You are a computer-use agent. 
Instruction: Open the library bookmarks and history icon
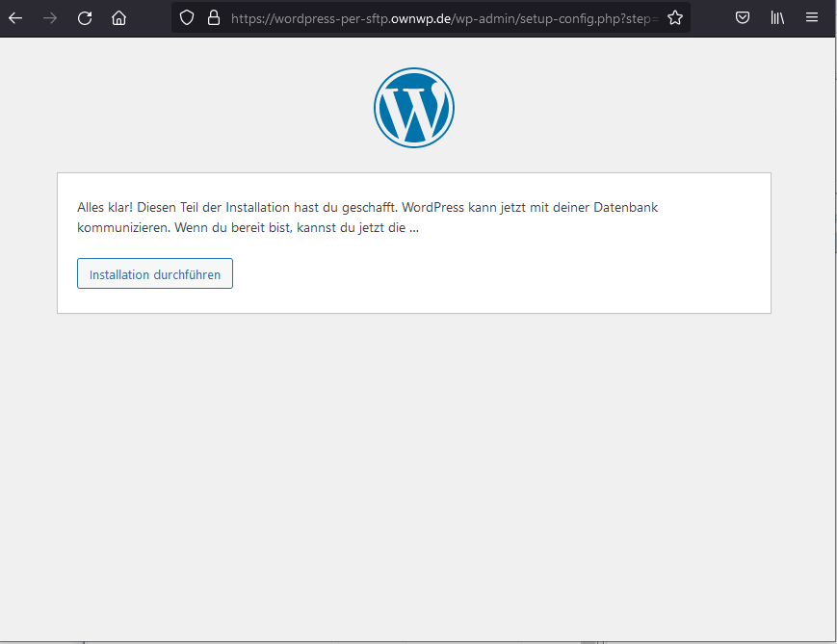coord(777,18)
